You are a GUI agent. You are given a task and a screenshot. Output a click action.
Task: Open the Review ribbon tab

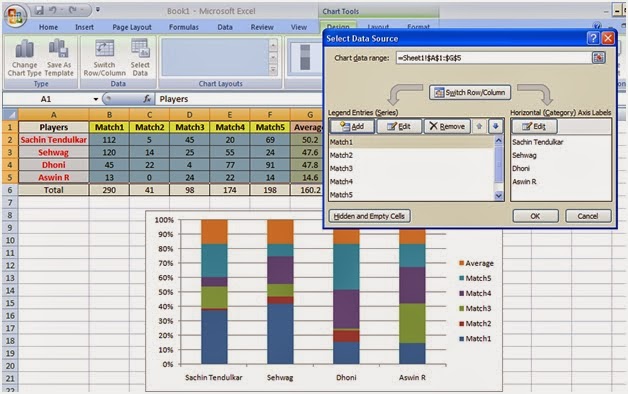[x=262, y=27]
